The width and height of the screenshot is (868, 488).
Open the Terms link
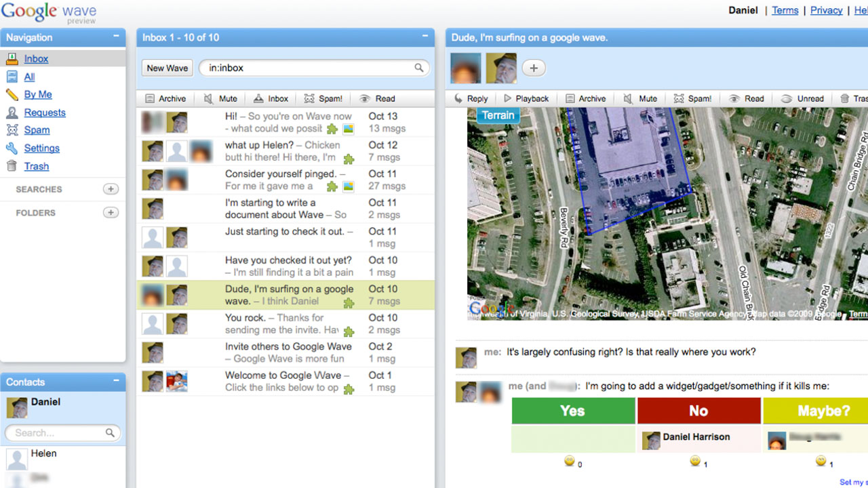785,10
